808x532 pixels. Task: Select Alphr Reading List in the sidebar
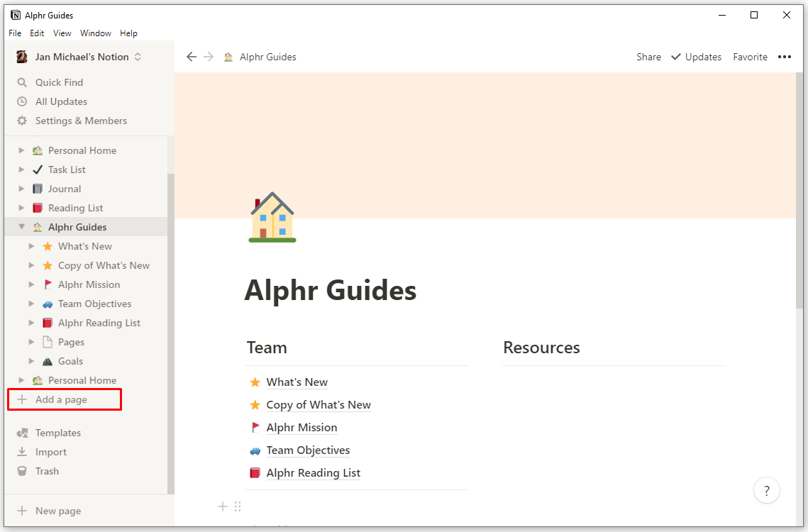coord(99,323)
